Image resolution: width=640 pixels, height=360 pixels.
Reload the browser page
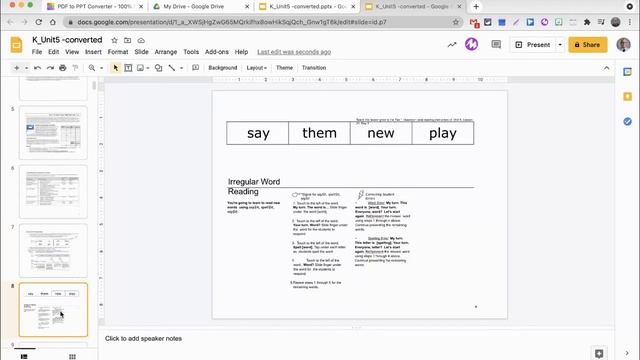[38, 22]
